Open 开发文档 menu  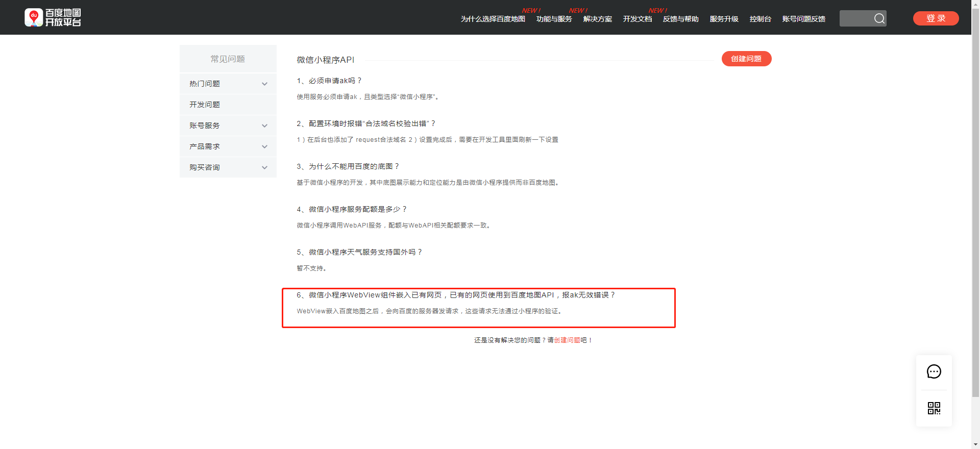637,19
